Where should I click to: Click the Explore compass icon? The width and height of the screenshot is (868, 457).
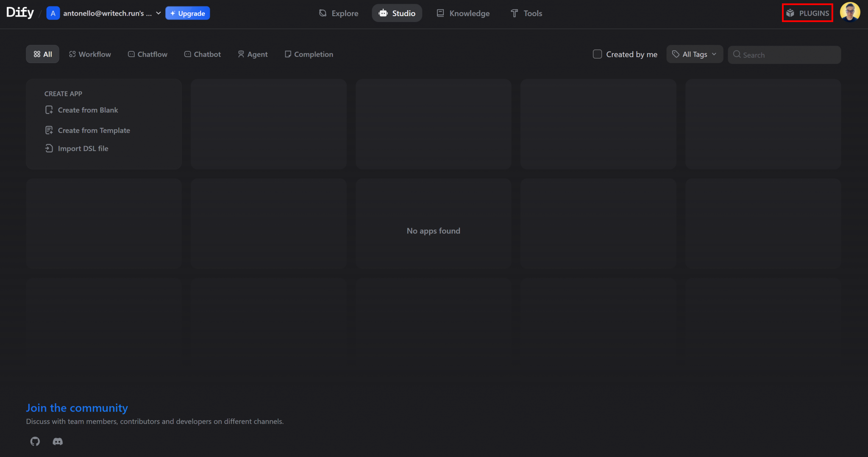click(x=323, y=13)
